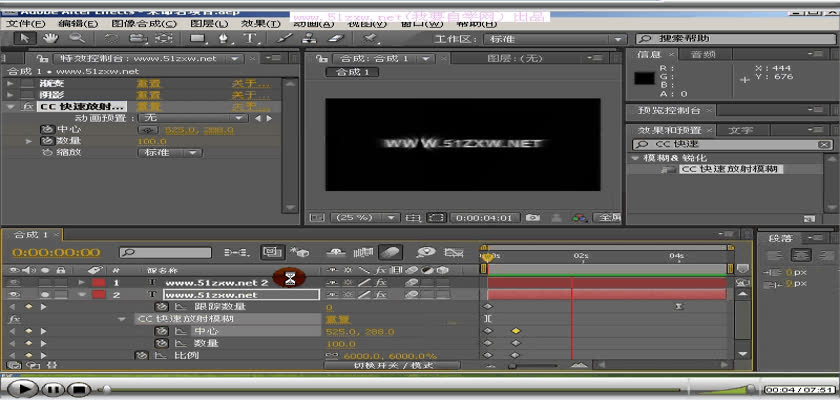Toggle stopwatch for 中心 in effect controls
This screenshot has width=840, height=400.
48,130
